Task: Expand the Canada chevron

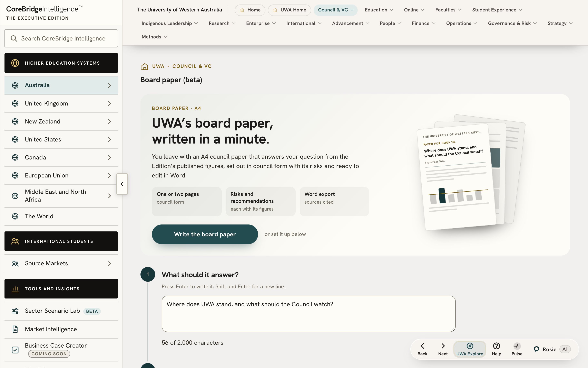Action: pos(109,157)
